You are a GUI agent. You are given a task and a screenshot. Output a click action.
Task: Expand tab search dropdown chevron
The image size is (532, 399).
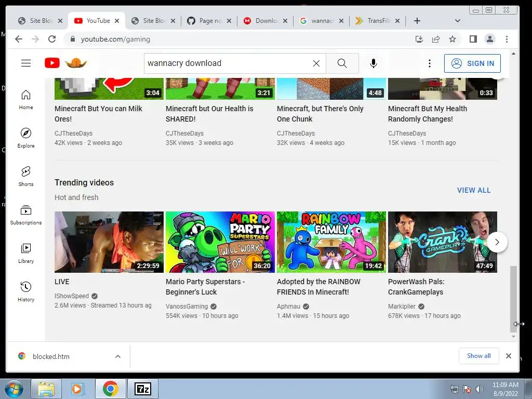457,21
